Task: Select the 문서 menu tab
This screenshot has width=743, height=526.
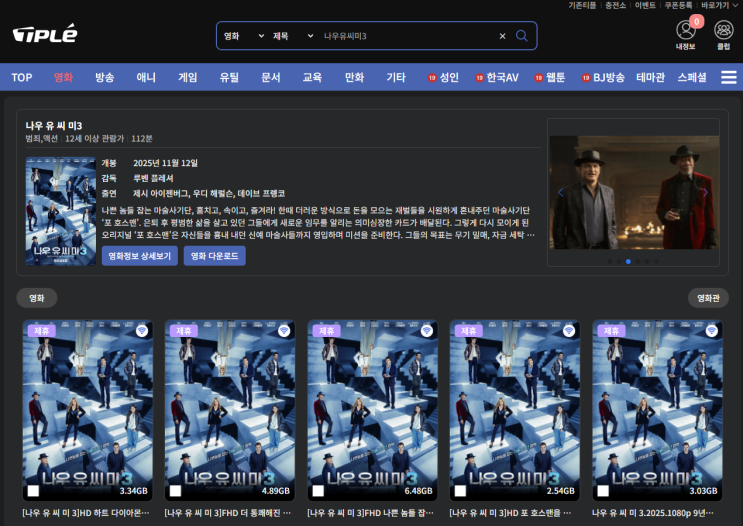Action: point(271,77)
